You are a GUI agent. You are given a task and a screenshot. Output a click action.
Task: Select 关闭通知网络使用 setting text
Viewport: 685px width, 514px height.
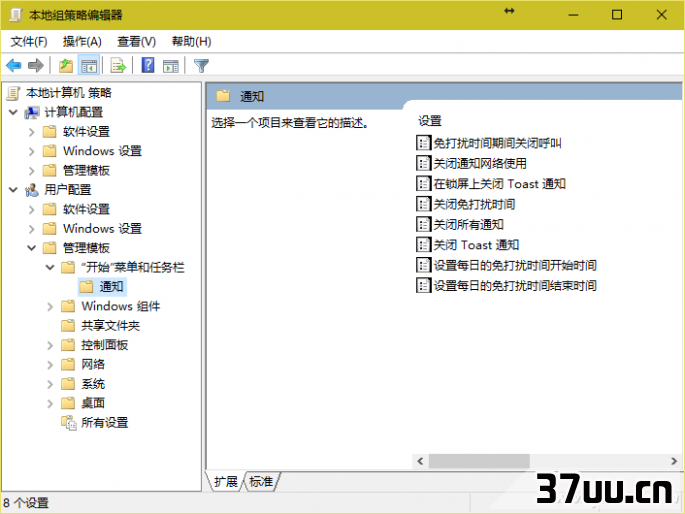click(480, 163)
